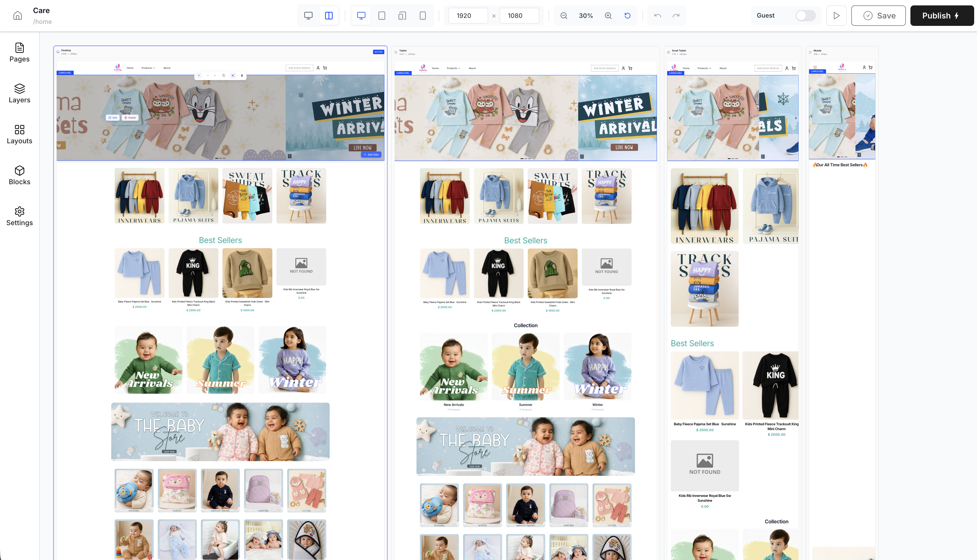Switch to multi-viewport split view
977x560 pixels.
tap(329, 15)
